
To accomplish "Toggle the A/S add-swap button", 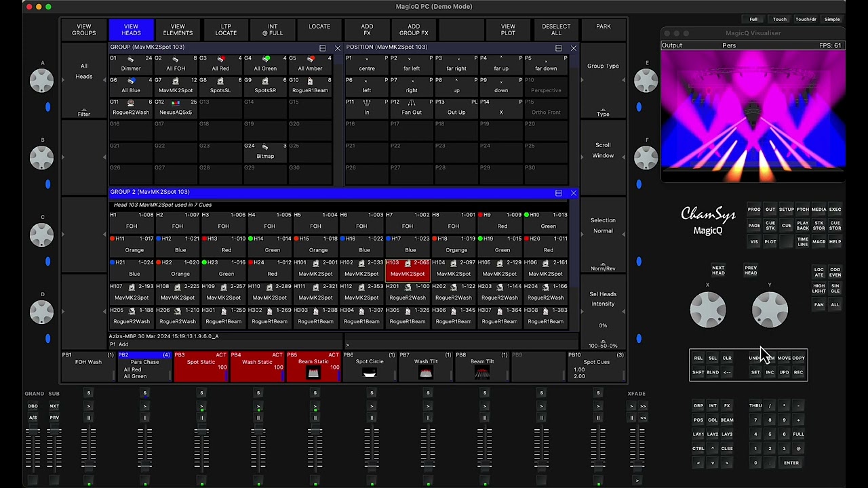I will point(33,418).
